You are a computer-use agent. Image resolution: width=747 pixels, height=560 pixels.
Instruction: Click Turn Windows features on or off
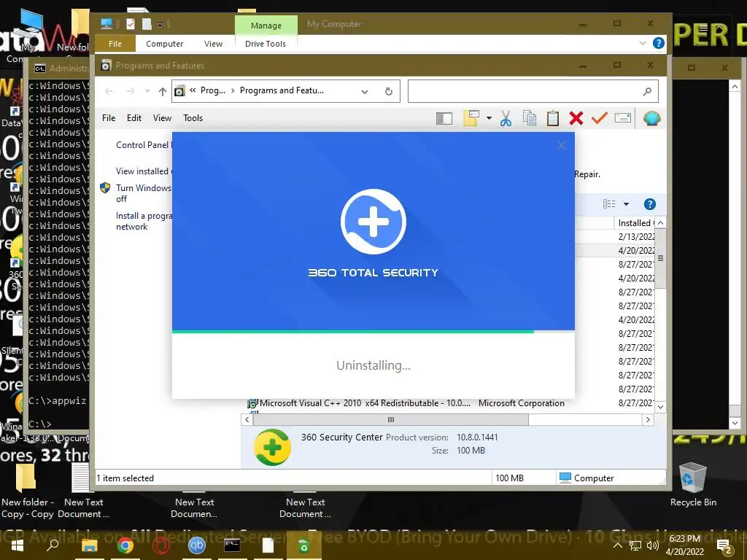pos(143,193)
